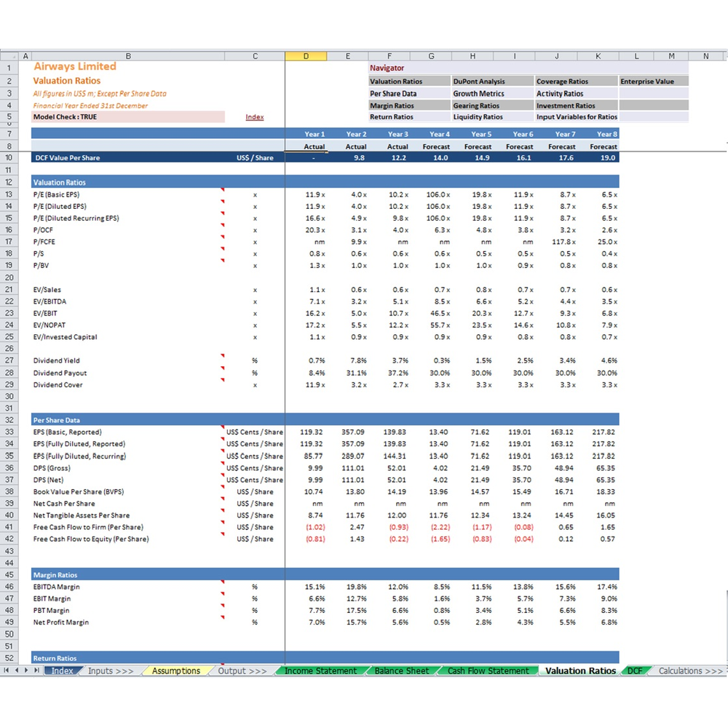
Task: Click next sheet tab navigation arrow
Action: (x=26, y=670)
